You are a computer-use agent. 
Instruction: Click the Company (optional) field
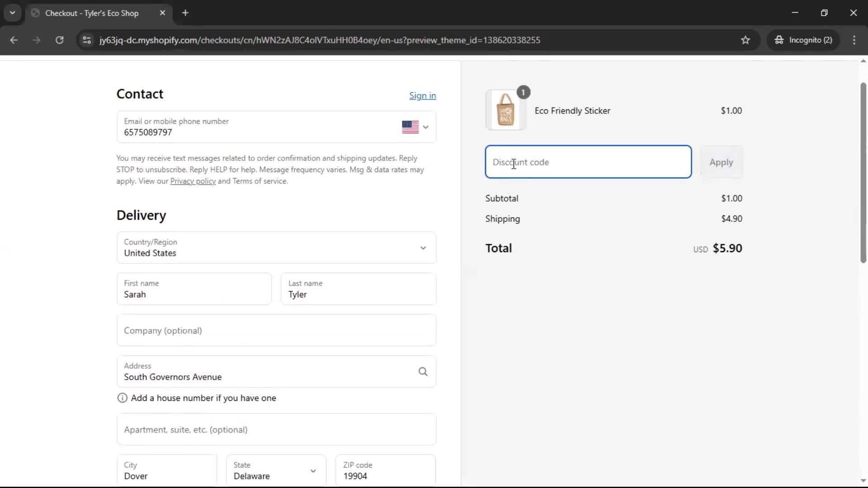(276, 330)
